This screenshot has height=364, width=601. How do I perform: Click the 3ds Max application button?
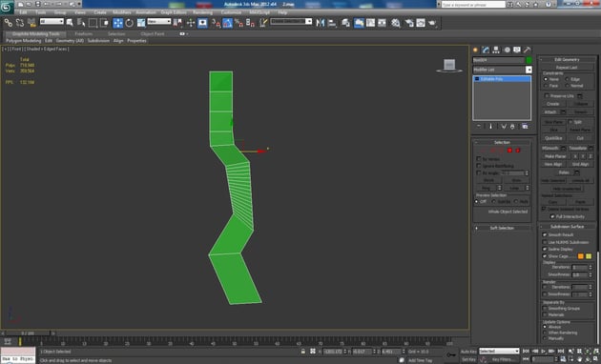click(7, 7)
